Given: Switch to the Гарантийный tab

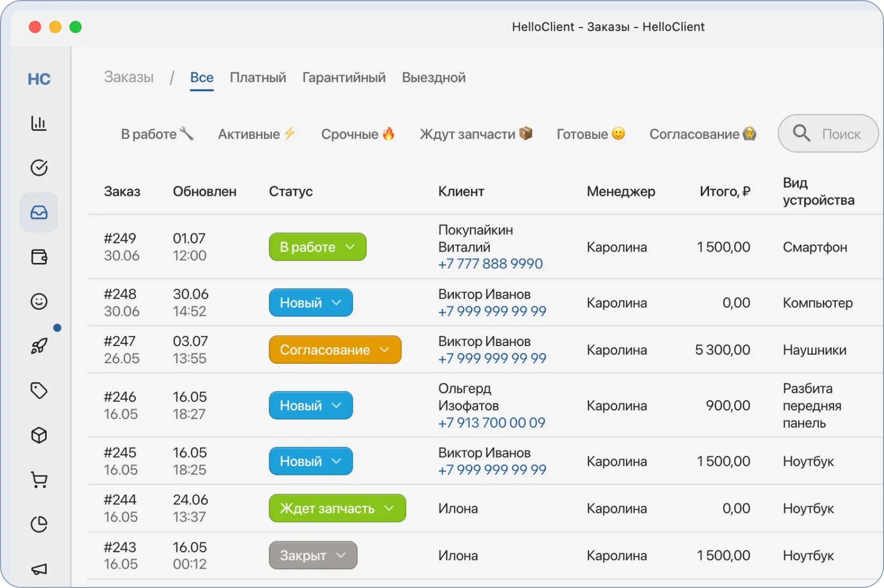Looking at the screenshot, I should 344,78.
